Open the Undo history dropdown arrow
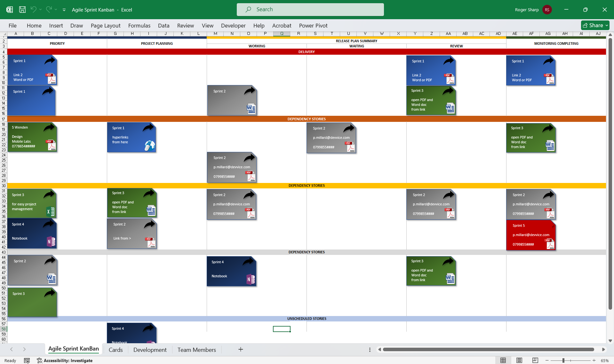This screenshot has height=364, width=614. pyautogui.click(x=40, y=10)
